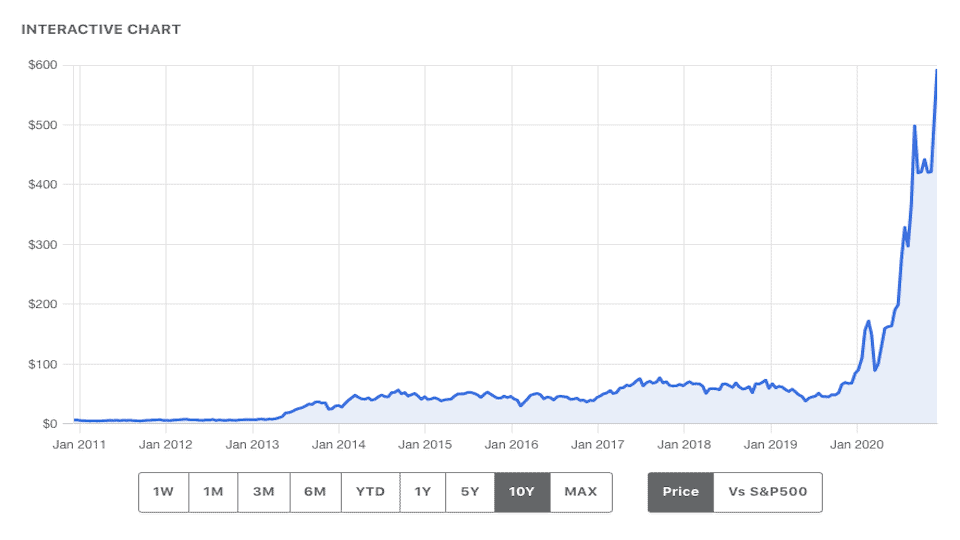Show year-to-date with YTD button
The image size is (960, 540).
370,492
